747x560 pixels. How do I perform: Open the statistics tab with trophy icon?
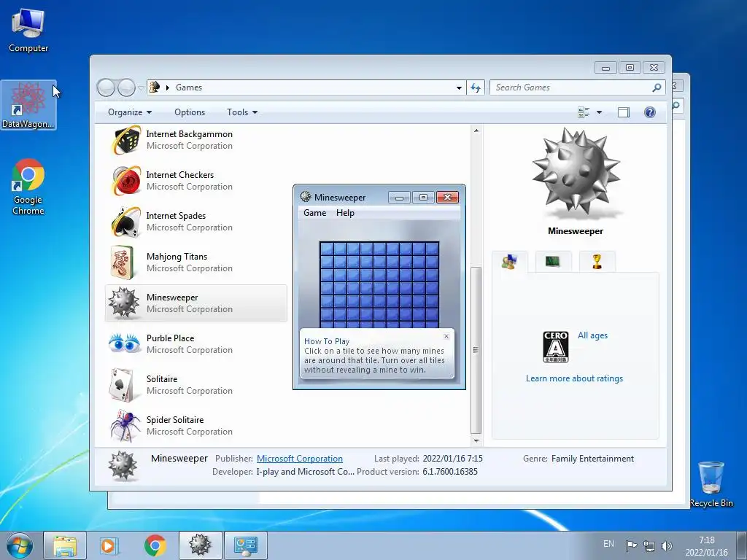[x=597, y=262]
